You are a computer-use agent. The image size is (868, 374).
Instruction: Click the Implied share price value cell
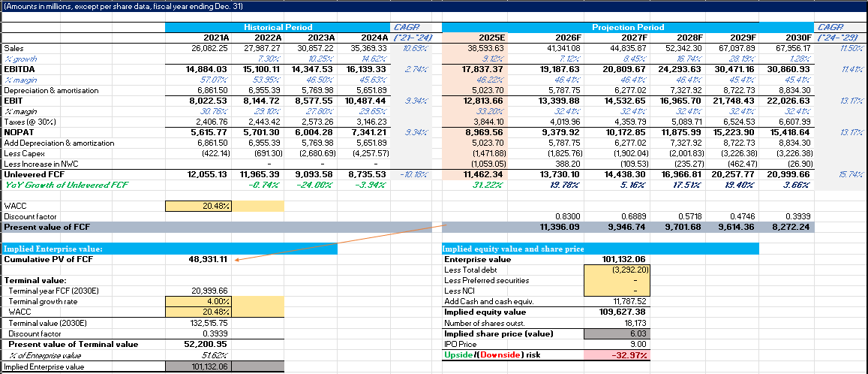612,333
